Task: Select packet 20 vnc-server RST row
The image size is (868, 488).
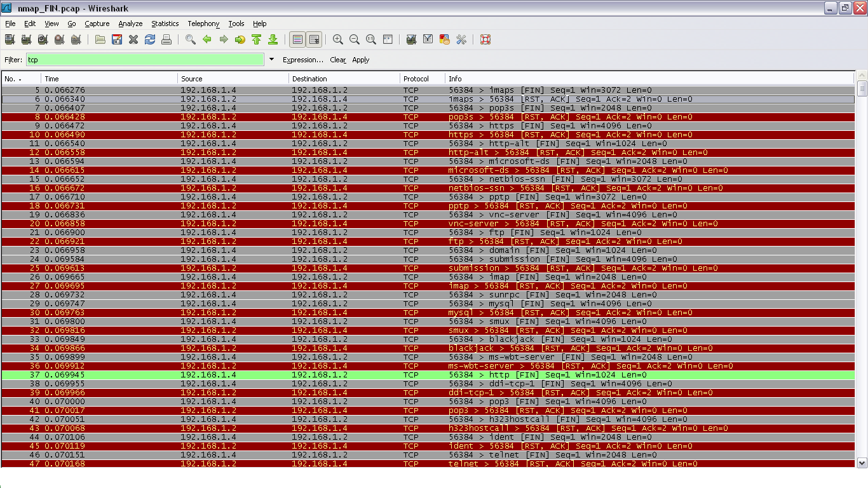Action: pyautogui.click(x=428, y=224)
